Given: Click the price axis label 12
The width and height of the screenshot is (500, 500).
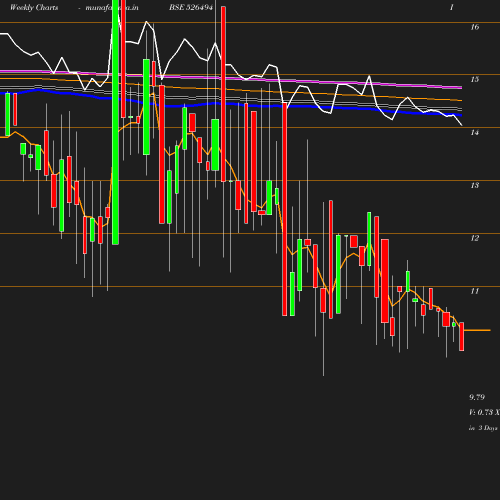Looking at the screenshot, I should pyautogui.click(x=475, y=238).
